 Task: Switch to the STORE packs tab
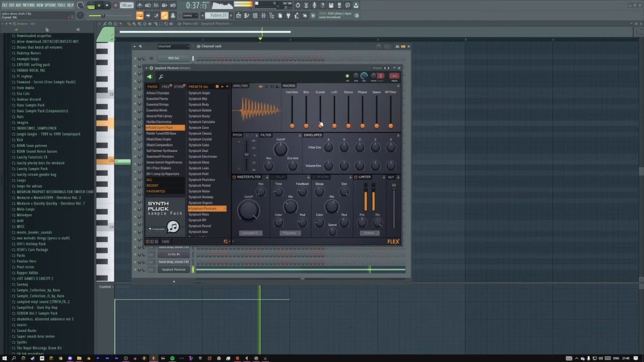[179, 86]
